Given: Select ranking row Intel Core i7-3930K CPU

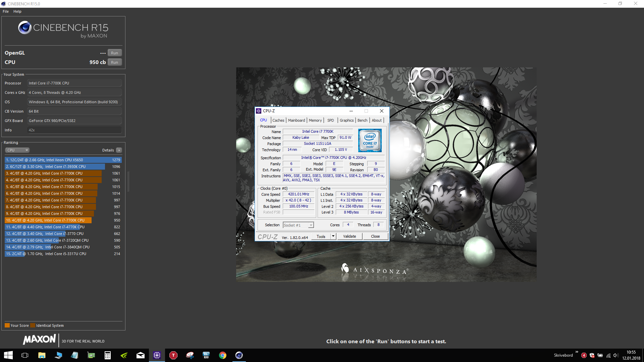Looking at the screenshot, I should [63, 167].
